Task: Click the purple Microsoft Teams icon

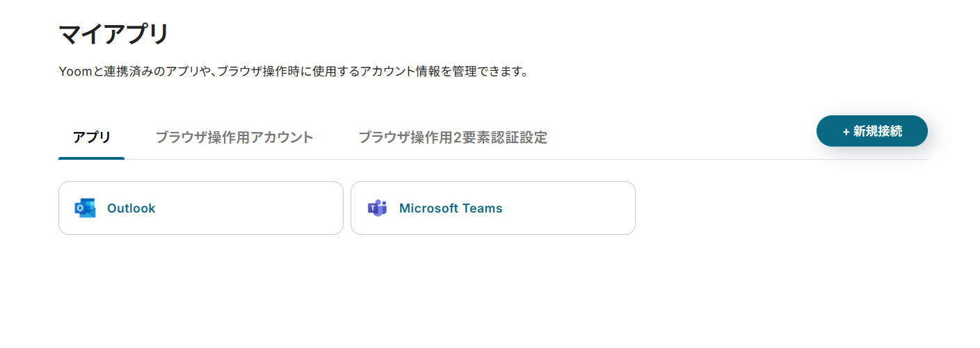Action: coord(377,208)
